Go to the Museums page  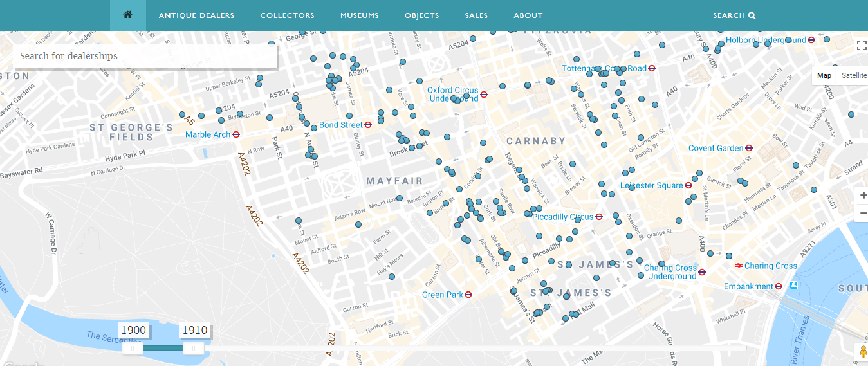(x=359, y=15)
